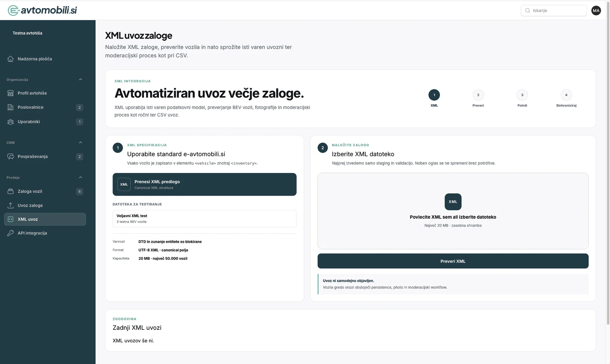Click the Poslovalnice count badge 2
Screen dimensions: 610x364
[x=80, y=107]
